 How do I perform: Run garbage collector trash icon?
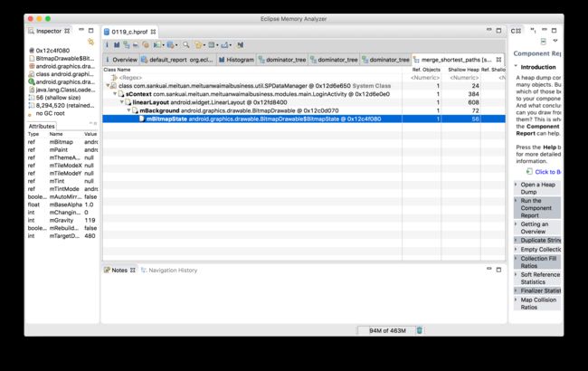click(x=420, y=330)
